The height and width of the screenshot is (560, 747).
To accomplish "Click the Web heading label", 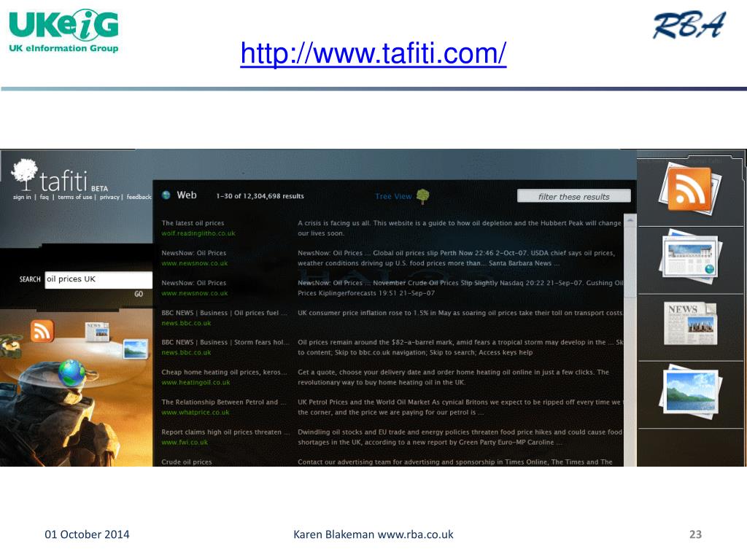I will 187,195.
